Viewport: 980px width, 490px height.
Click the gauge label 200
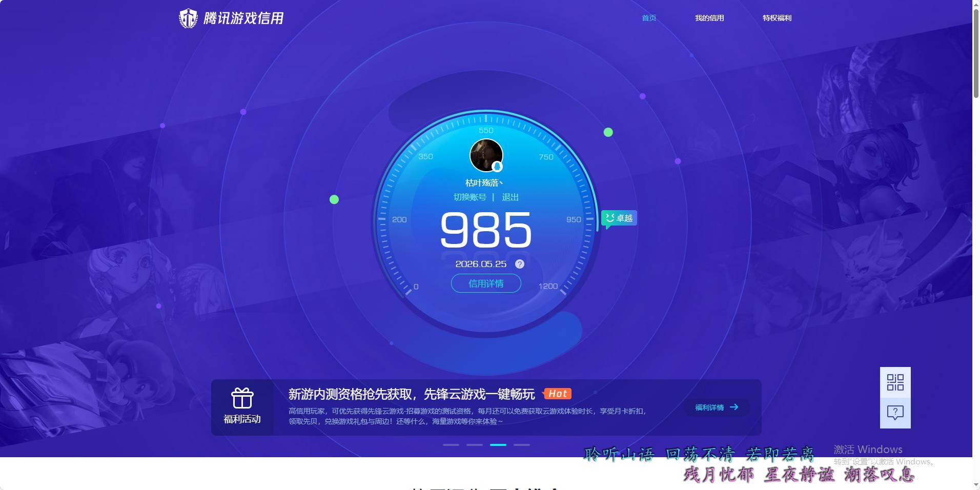pos(399,219)
